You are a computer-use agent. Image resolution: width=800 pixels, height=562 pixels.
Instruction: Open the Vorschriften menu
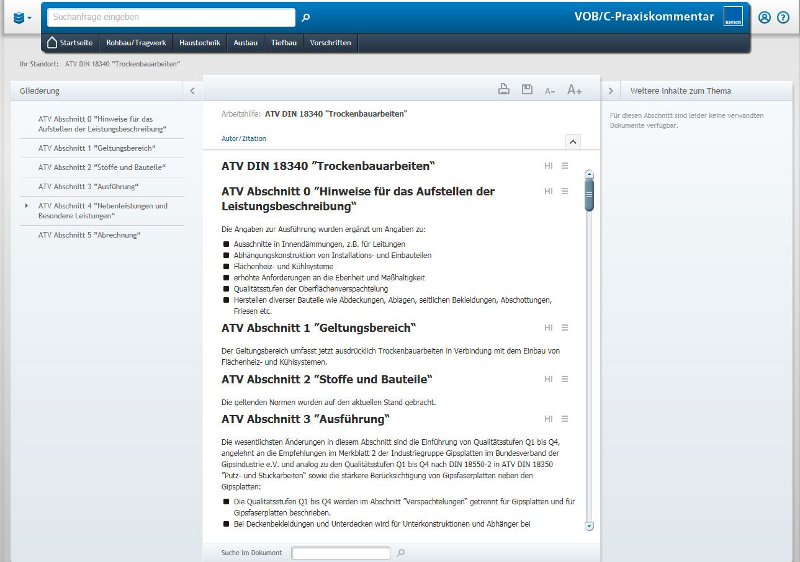click(x=330, y=43)
